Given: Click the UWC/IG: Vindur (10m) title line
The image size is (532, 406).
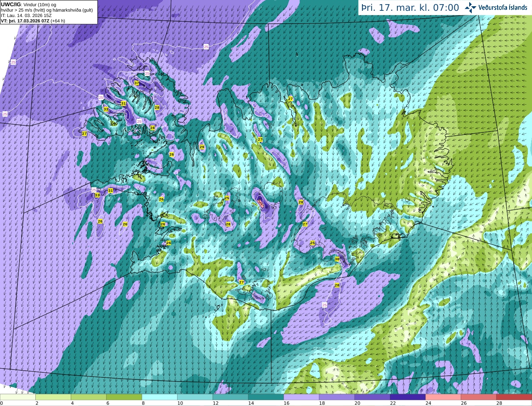Looking at the screenshot, I should (29, 5).
